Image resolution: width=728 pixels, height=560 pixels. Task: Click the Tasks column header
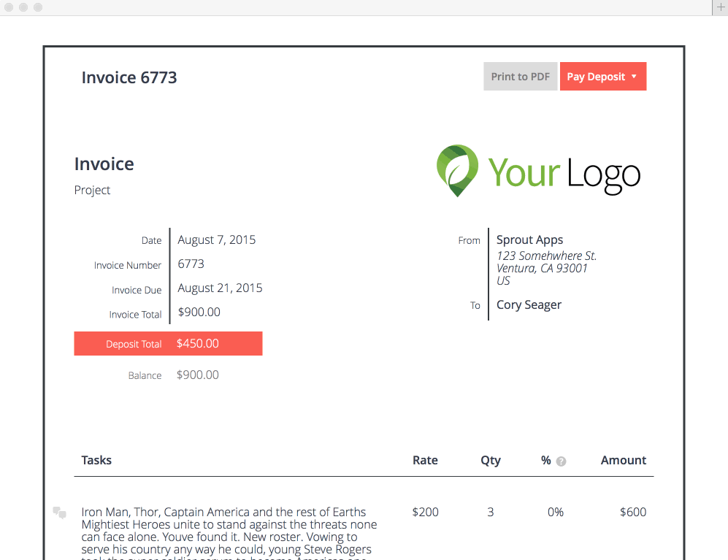[x=96, y=460]
